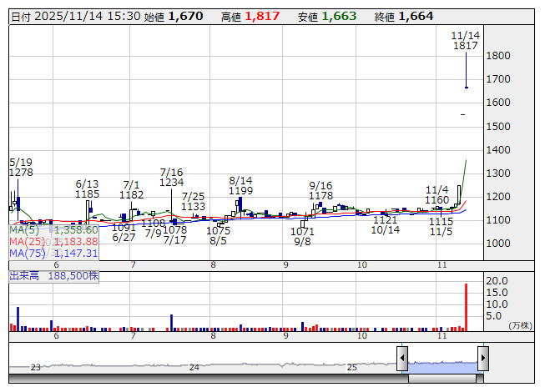Screen dimensions: 545x392
Task: Click the scrollbar thumb below the overview chart
Action: [443, 379]
